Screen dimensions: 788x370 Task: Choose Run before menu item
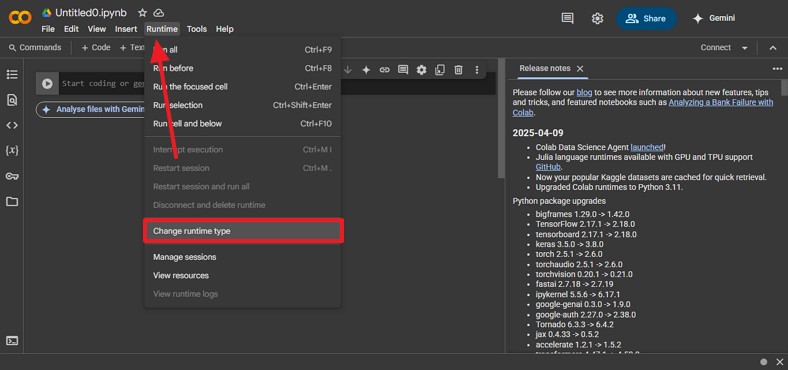pyautogui.click(x=242, y=68)
